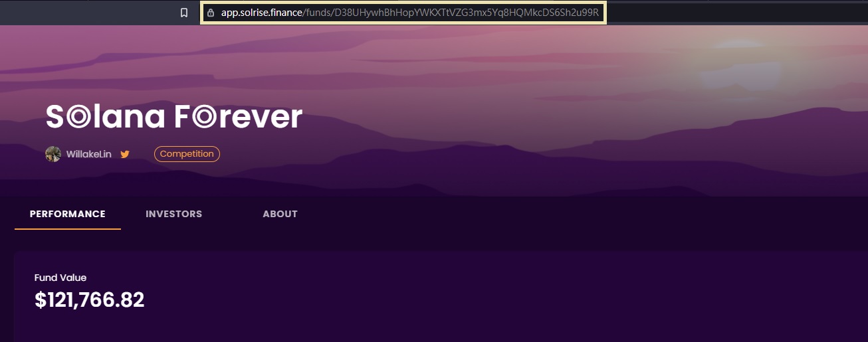Click the bookmark icon beside the address bar
The image size is (868, 342).
click(184, 13)
